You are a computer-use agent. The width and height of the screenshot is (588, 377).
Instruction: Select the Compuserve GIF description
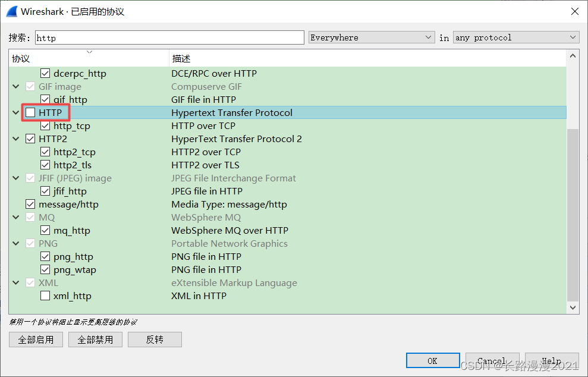click(207, 87)
